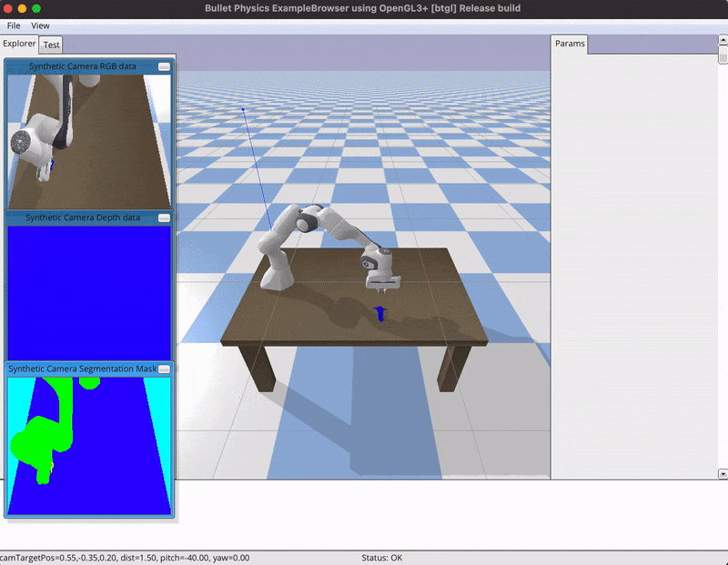This screenshot has width=728, height=565.
Task: Maximize the window using the green button
Action: [37, 8]
